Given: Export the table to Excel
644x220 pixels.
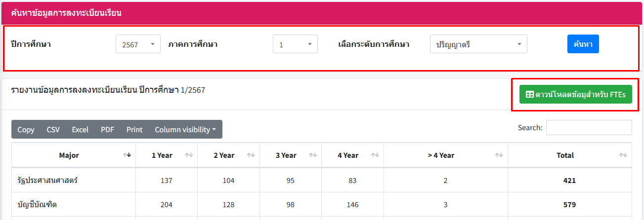Looking at the screenshot, I should (x=80, y=130).
